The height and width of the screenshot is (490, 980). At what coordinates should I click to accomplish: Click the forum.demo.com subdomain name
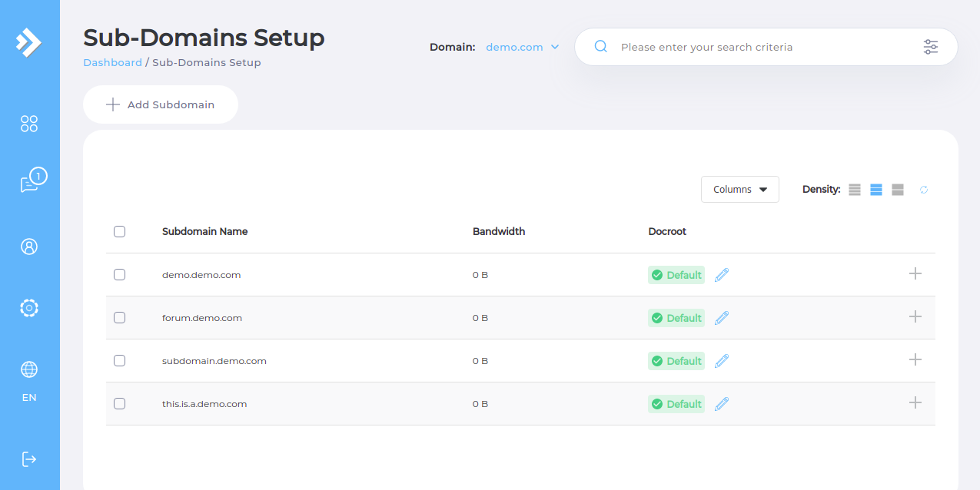point(202,318)
